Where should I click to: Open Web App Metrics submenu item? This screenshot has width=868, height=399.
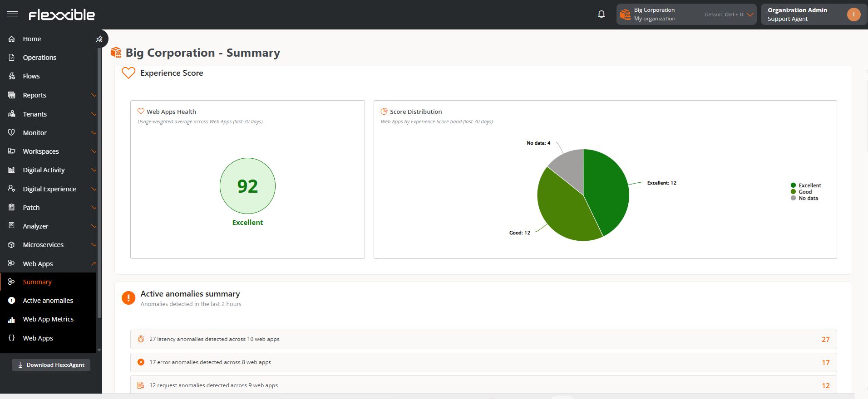tap(48, 319)
